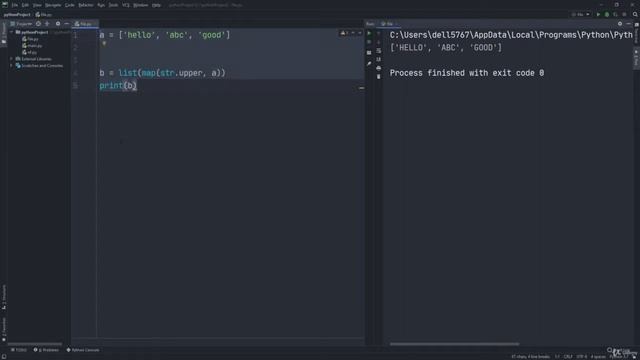Viewport: 640px width, 360px height.
Task: Go to the previous highlighted problem with the up arrow
Action: [x=353, y=33]
